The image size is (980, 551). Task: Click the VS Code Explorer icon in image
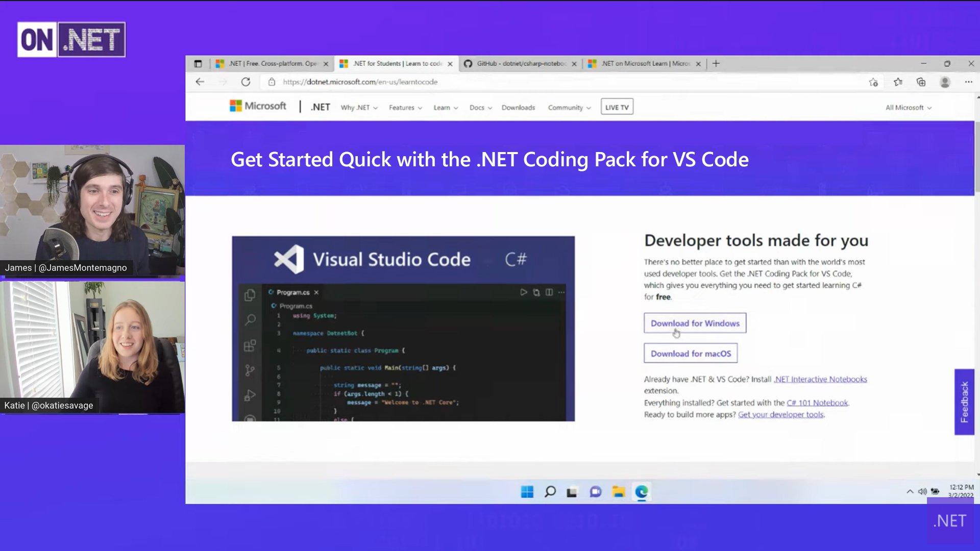250,295
